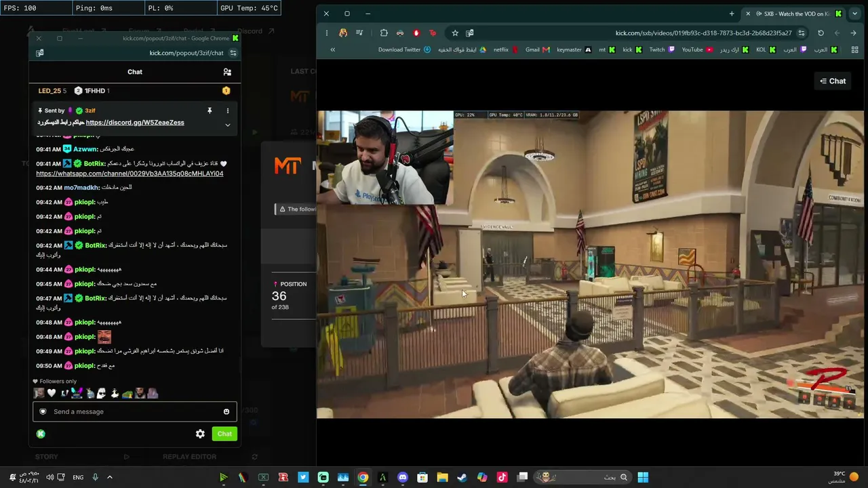Select the 1FHHD leaderboard entry
The image size is (868, 488).
(x=92, y=91)
